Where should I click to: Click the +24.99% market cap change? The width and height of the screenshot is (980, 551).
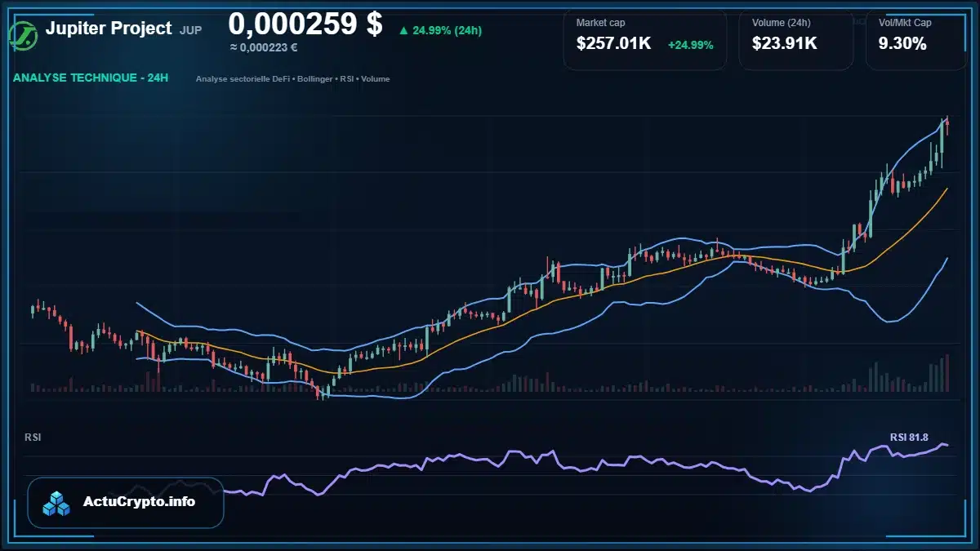(691, 44)
